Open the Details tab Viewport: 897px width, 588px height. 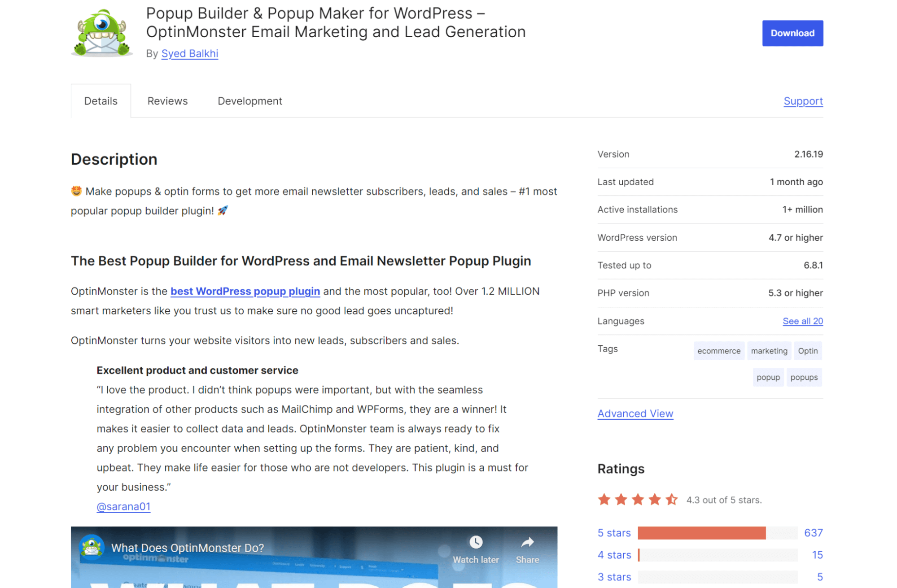pos(101,101)
